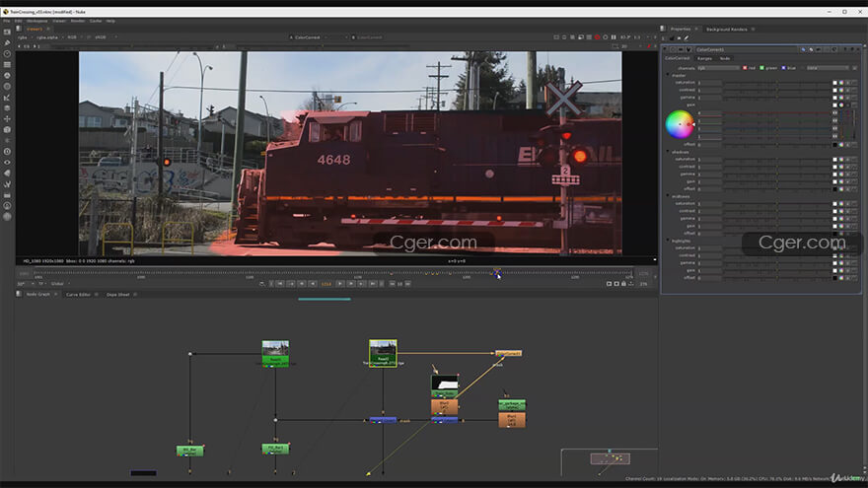
Task: Select the orange Blur node
Action: click(445, 406)
